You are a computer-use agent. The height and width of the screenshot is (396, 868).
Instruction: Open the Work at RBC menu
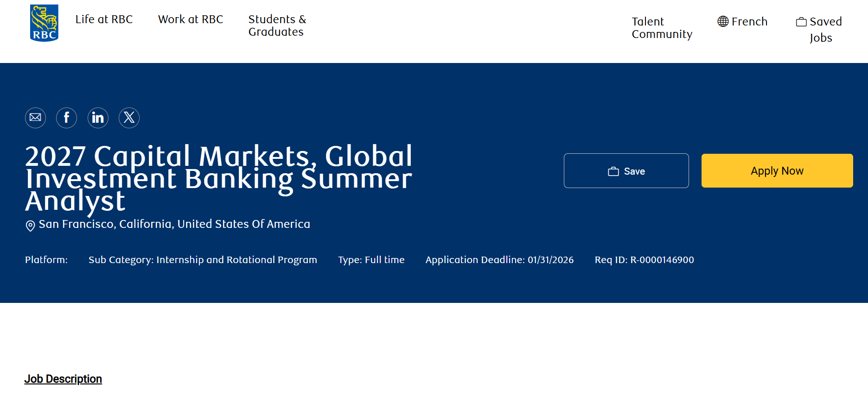190,19
